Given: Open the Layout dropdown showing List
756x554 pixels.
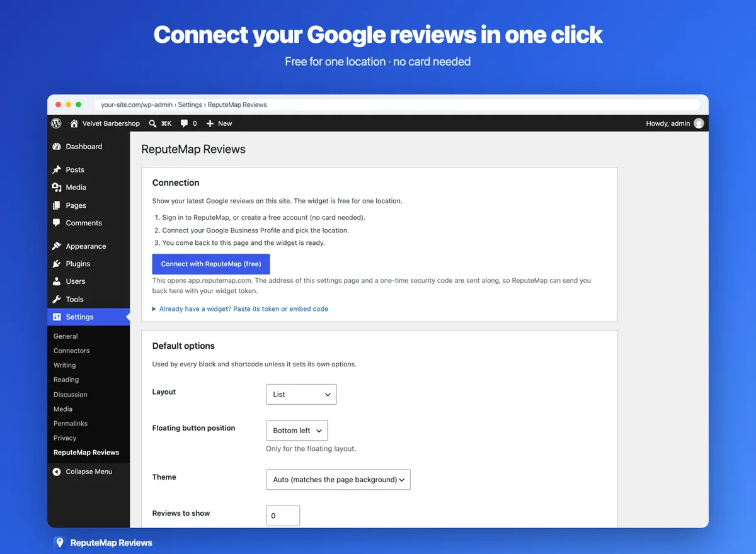Looking at the screenshot, I should (x=301, y=394).
